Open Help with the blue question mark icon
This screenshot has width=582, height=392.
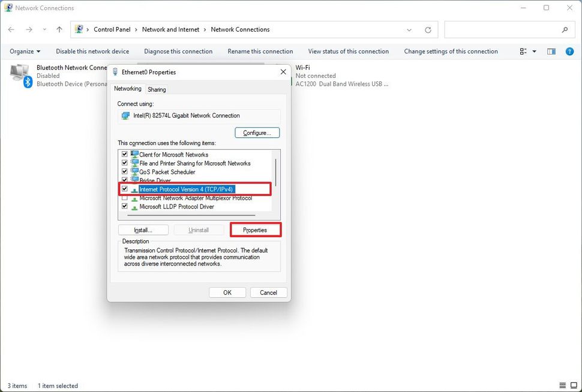tap(569, 51)
